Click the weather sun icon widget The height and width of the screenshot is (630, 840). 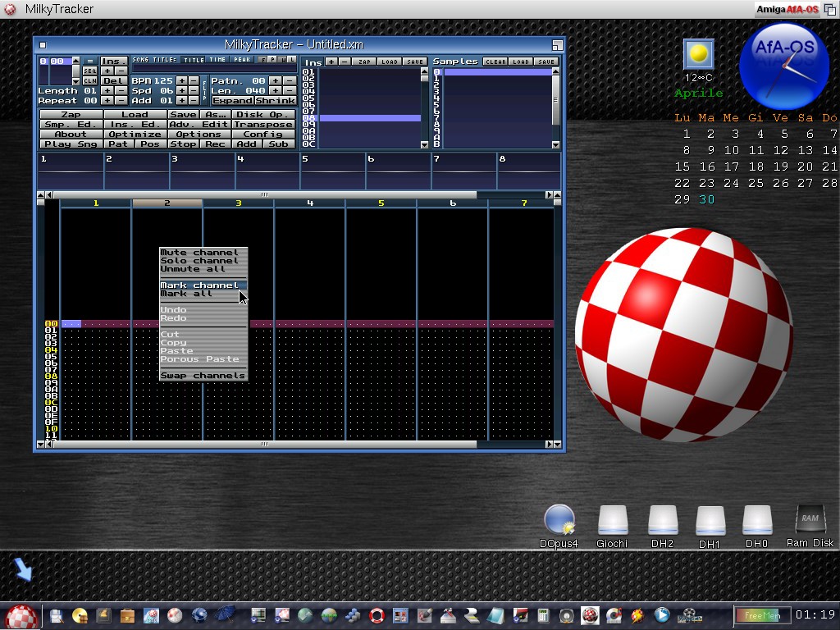[698, 54]
